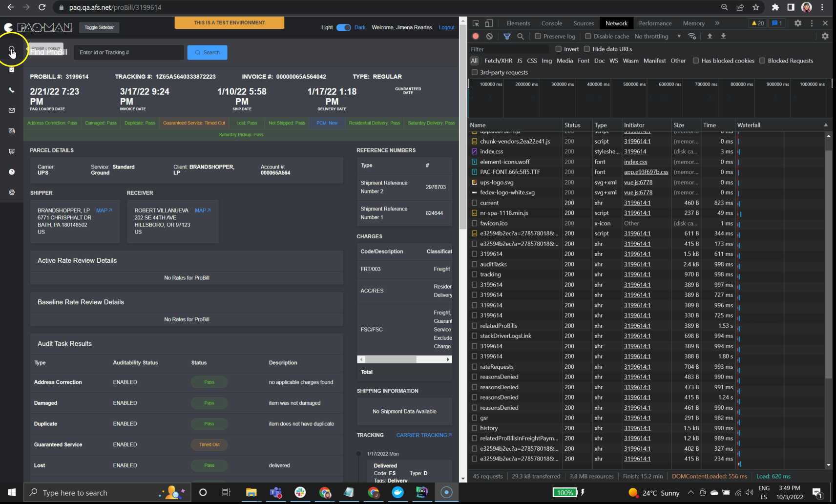Stop recording network log with red record icon
Image resolution: width=836 pixels, height=504 pixels.
coord(476,36)
